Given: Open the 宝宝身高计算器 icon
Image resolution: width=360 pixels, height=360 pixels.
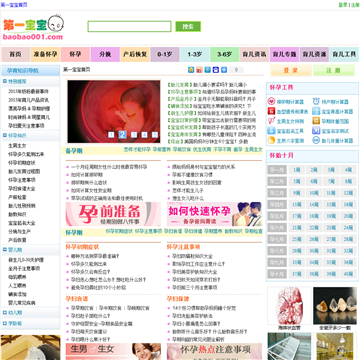Looking at the screenshot, I should [316, 111].
